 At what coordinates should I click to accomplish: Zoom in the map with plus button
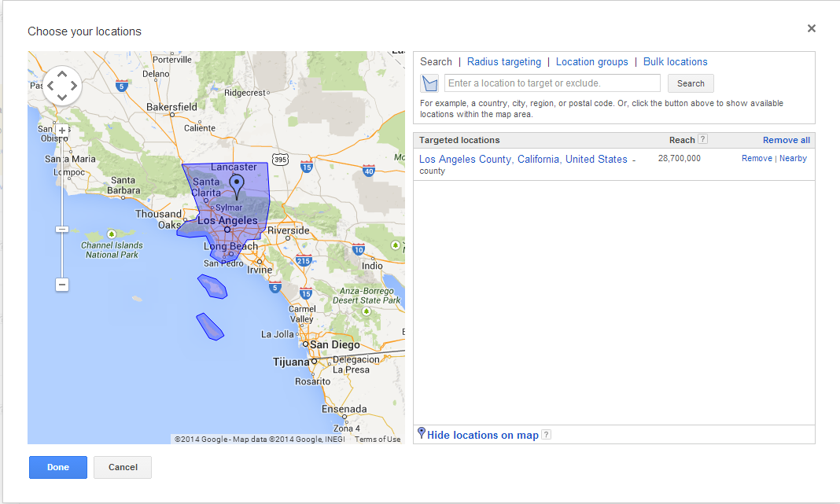(62, 131)
